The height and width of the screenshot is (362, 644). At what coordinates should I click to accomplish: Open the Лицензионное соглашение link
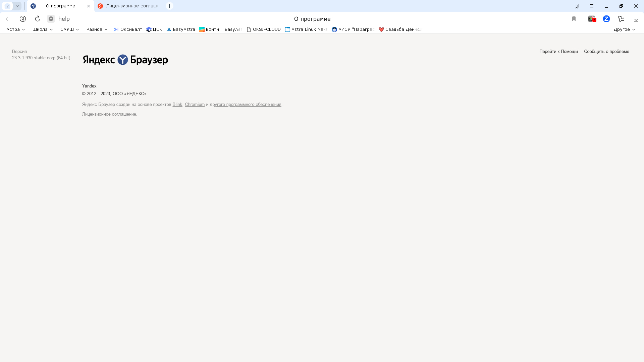coord(109,114)
